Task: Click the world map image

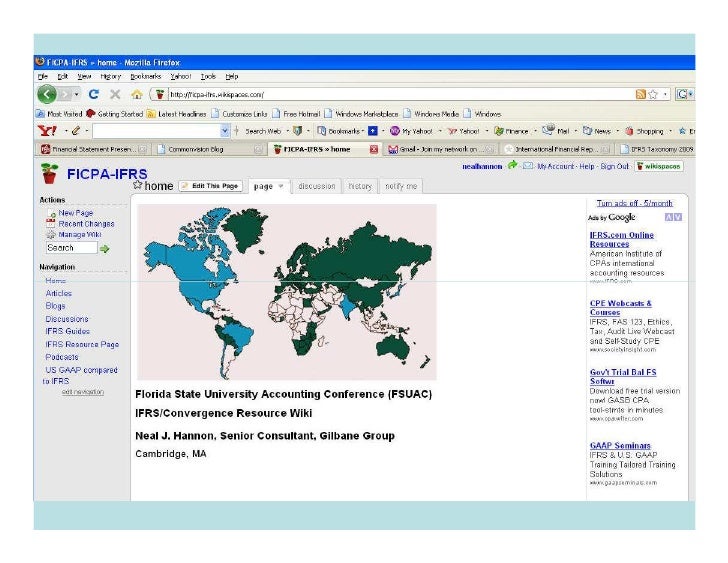Action: (x=287, y=292)
